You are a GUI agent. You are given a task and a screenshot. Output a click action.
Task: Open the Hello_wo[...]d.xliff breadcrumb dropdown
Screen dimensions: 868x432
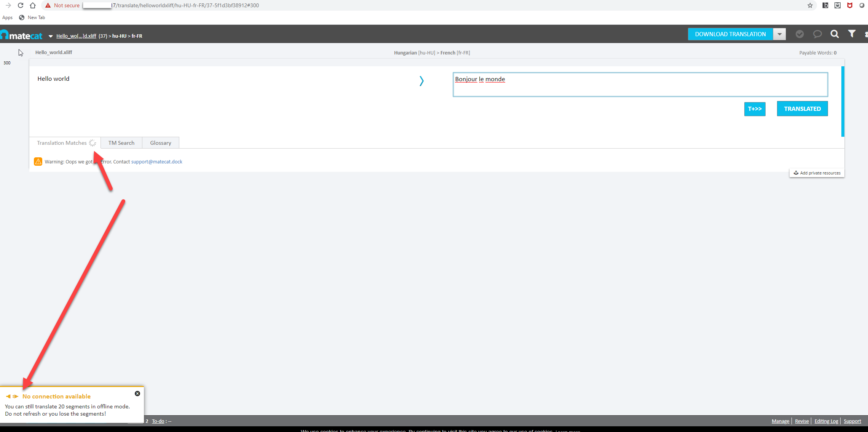[x=76, y=36]
